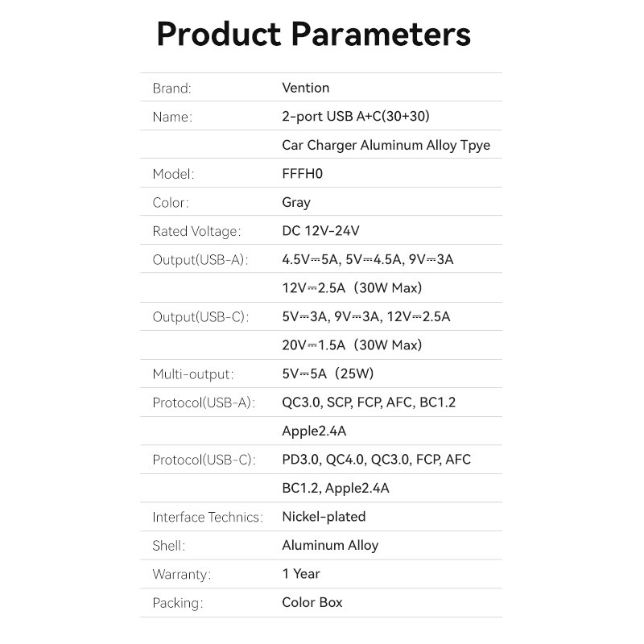Select the "Rated Voltage:" label
Image resolution: width=644 pixels, height=644 pixels.
click(x=196, y=231)
